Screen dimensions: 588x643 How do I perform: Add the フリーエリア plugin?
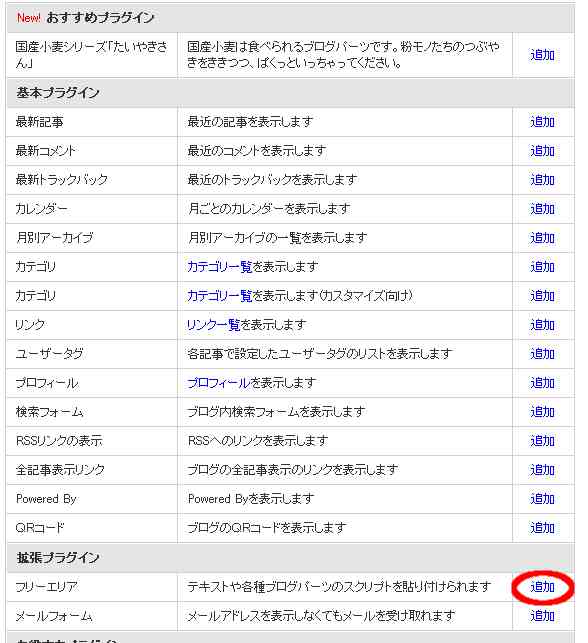(x=542, y=587)
